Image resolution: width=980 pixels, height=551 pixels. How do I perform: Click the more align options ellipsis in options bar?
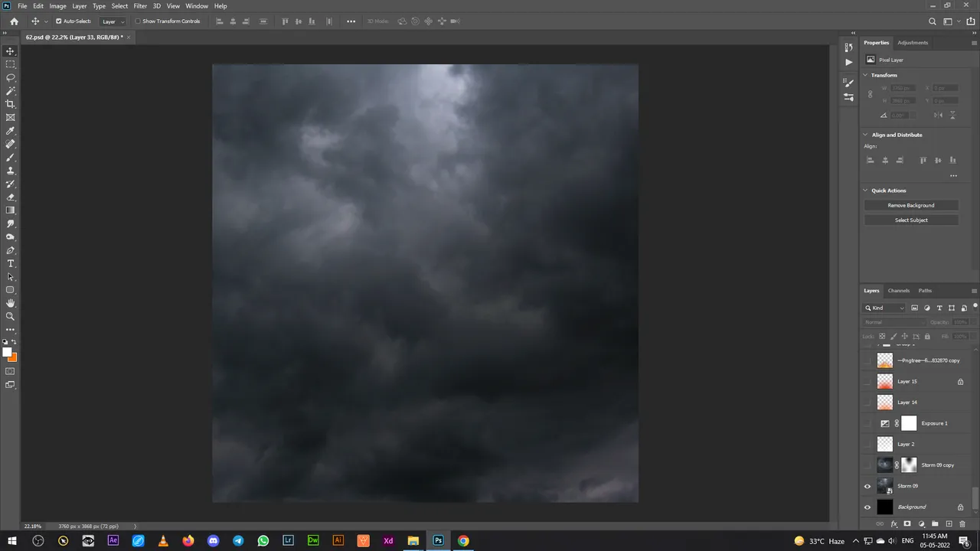tap(351, 21)
